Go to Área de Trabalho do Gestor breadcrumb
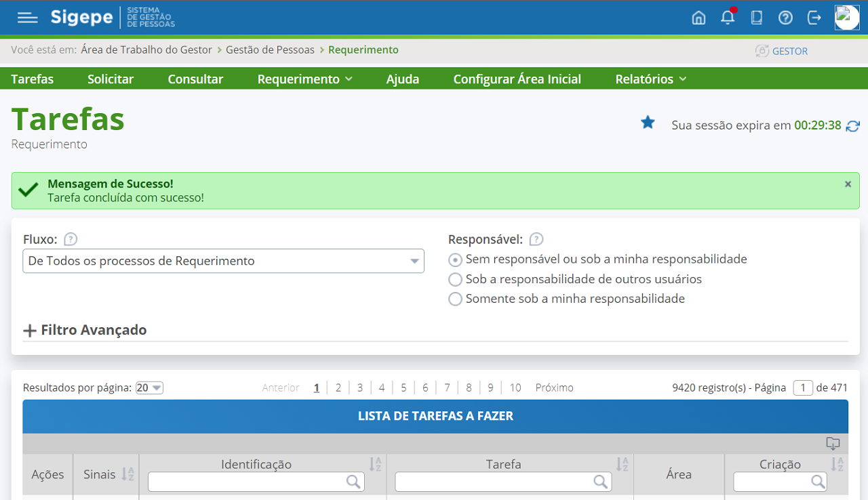 pos(146,49)
